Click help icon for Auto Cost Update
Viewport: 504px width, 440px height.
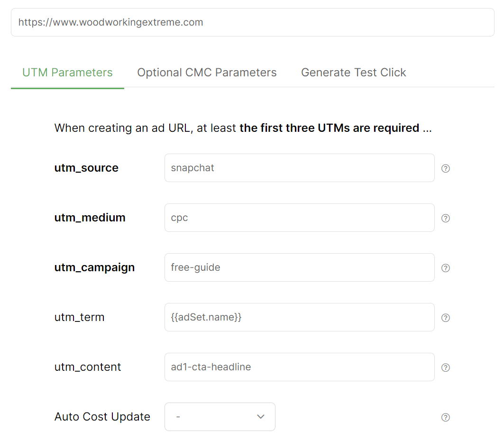(x=445, y=417)
